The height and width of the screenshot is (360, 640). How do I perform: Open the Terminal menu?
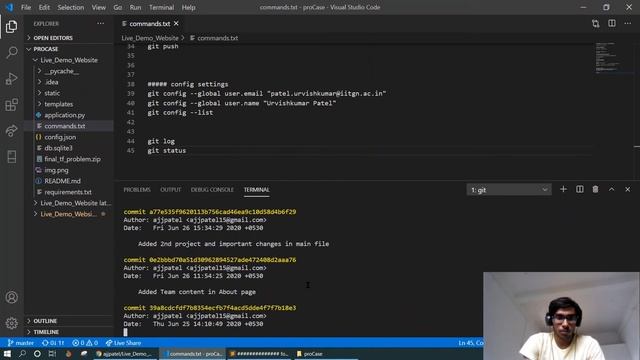coord(162,7)
